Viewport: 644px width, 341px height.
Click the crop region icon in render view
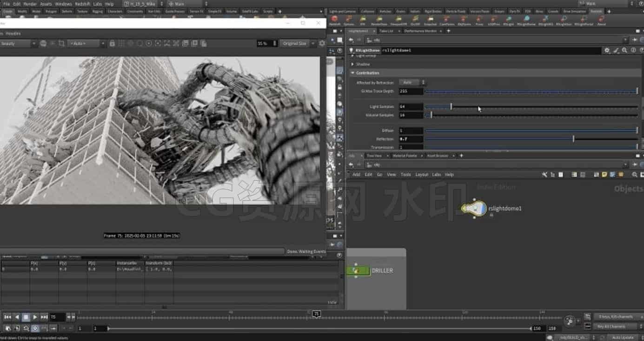tap(61, 43)
